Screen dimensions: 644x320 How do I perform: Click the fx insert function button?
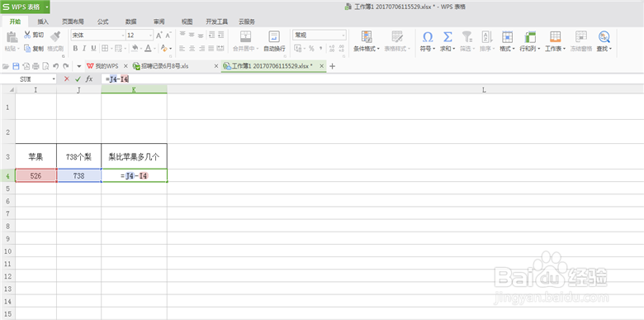pos(89,79)
